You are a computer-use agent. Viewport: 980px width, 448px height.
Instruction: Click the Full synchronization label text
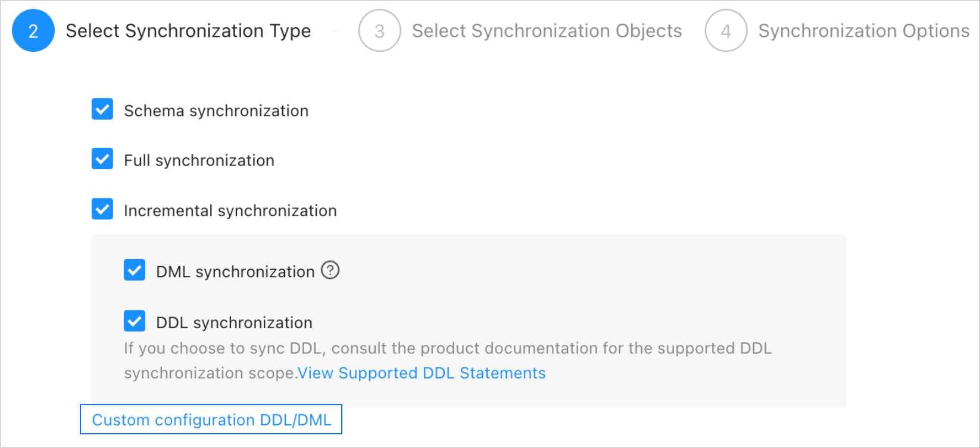[x=199, y=160]
